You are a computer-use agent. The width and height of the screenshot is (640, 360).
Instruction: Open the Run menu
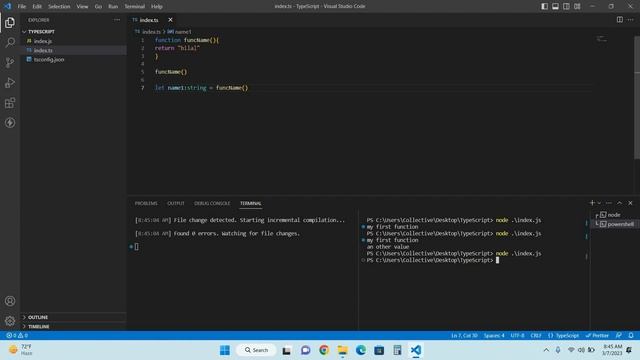point(113,7)
